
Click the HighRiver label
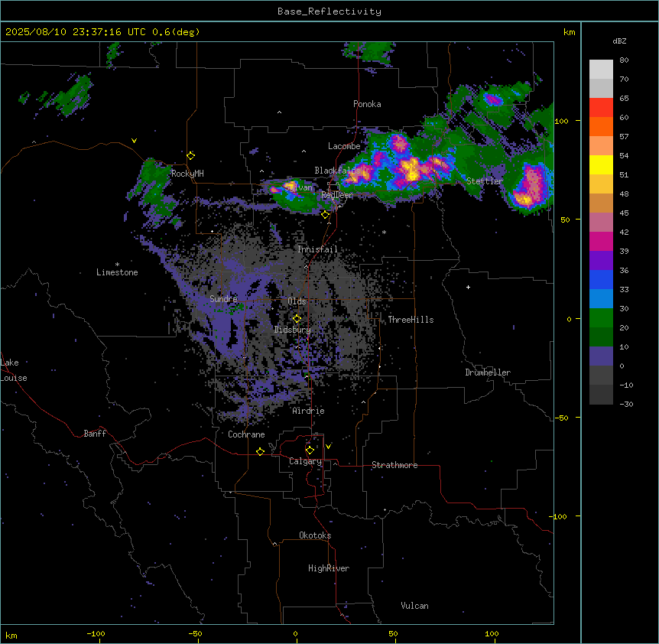pos(329,568)
